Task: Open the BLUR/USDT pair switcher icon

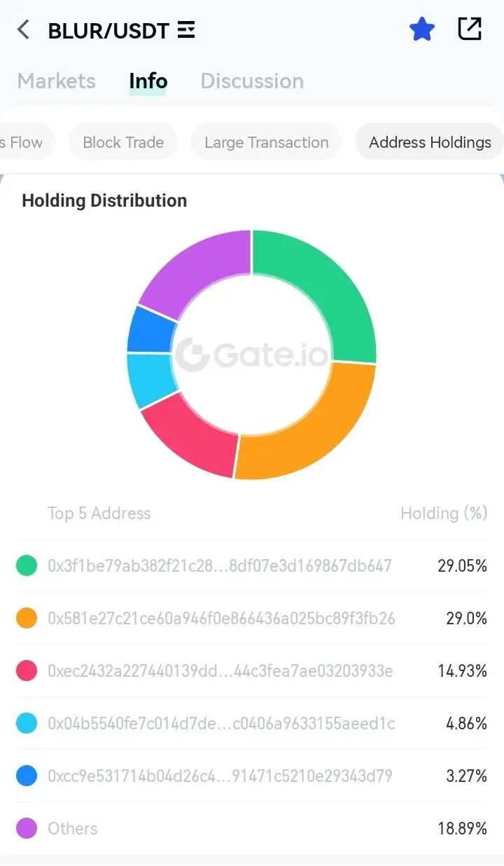Action: click(186, 30)
